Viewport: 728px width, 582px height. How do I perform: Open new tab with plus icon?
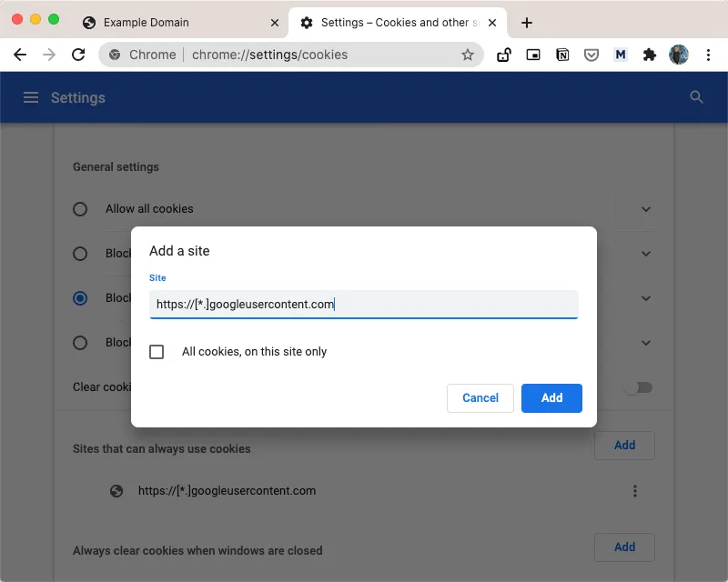(526, 23)
